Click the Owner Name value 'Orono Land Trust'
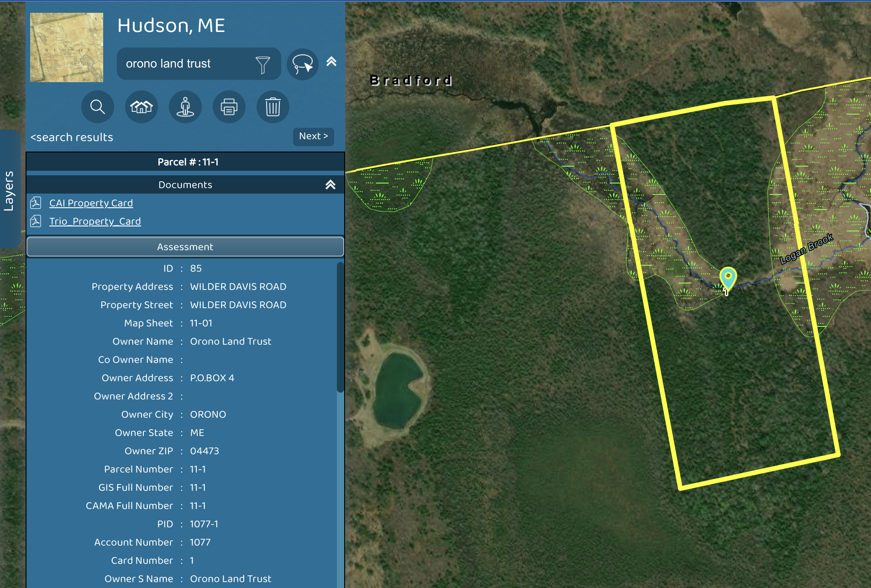Viewport: 871px width, 588px height. click(231, 341)
